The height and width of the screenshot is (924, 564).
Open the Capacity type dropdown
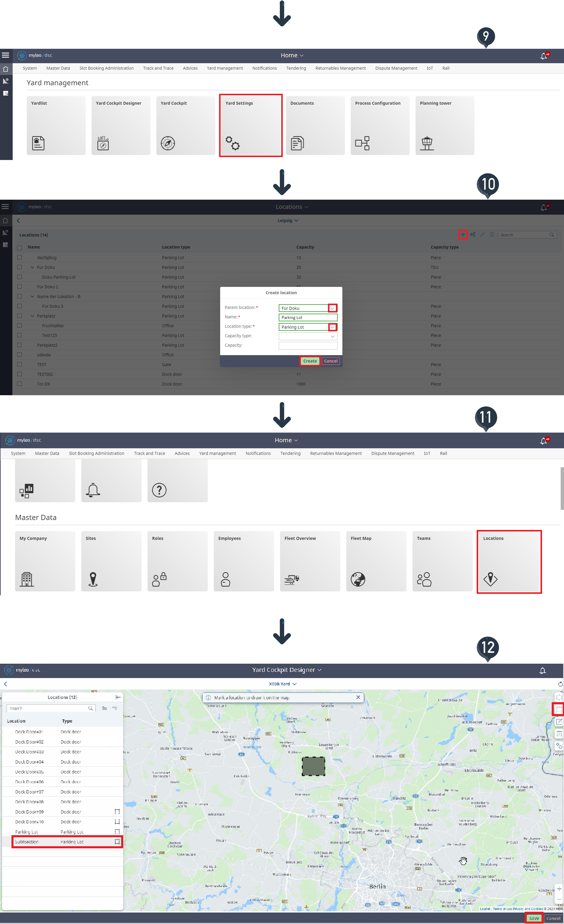tap(332, 336)
